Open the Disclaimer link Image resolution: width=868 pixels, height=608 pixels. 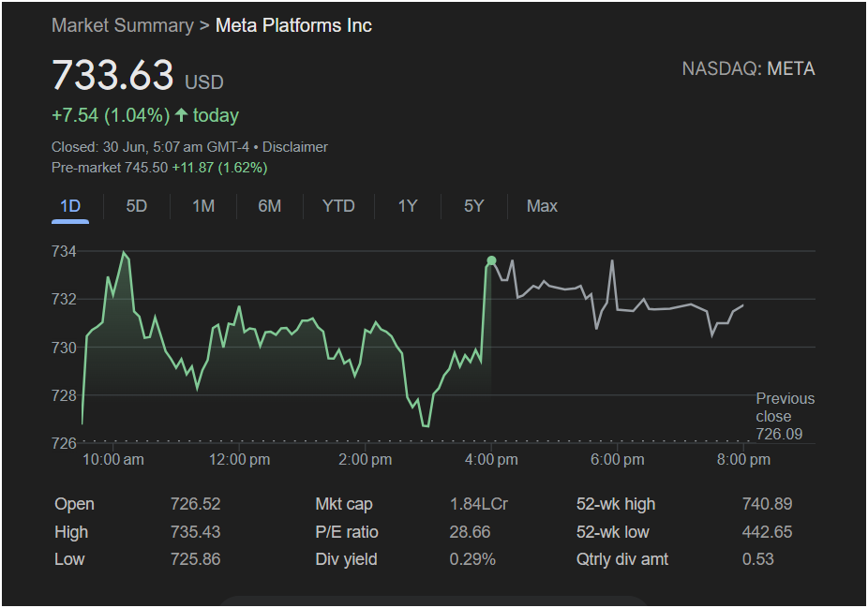pos(295,147)
